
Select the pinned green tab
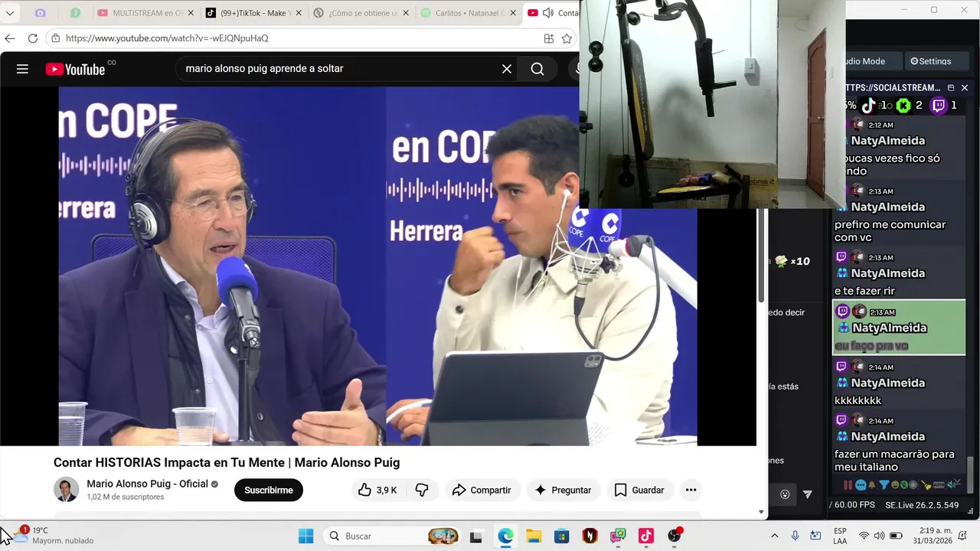click(75, 13)
